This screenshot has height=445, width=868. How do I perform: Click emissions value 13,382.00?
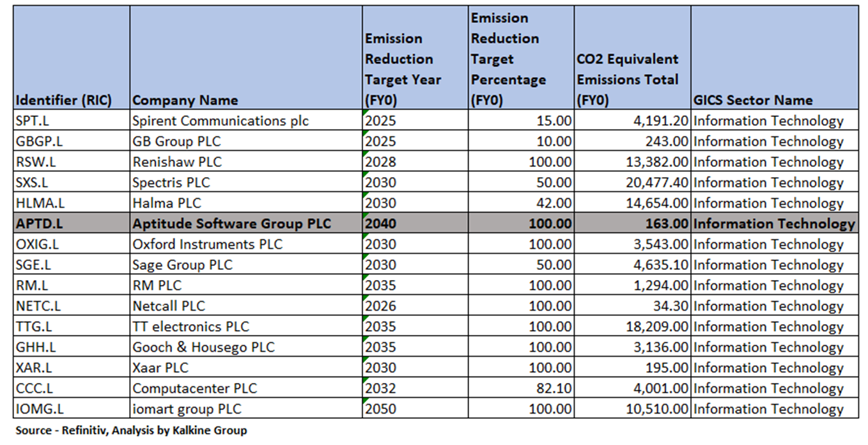click(632, 162)
